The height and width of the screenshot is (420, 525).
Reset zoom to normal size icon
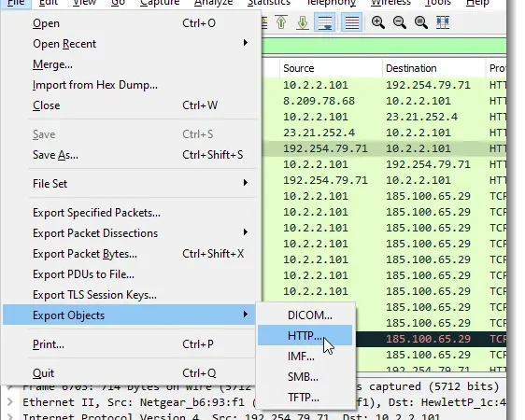[x=421, y=22]
